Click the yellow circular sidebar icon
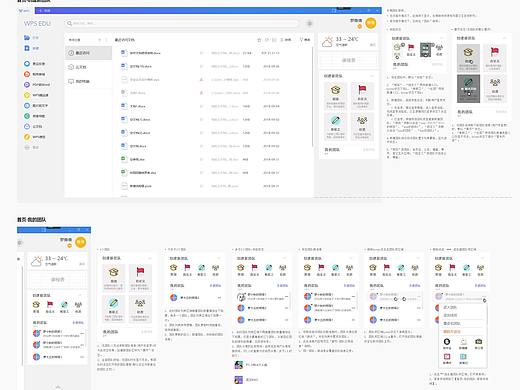This screenshot has height=390, width=520. coord(27,95)
